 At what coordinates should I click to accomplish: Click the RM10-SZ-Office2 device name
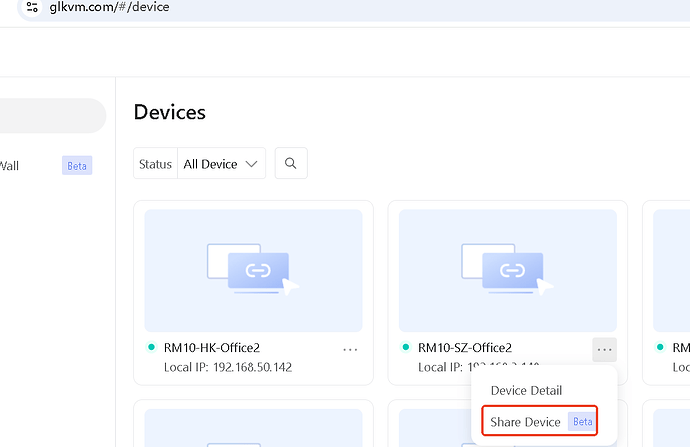(465, 348)
